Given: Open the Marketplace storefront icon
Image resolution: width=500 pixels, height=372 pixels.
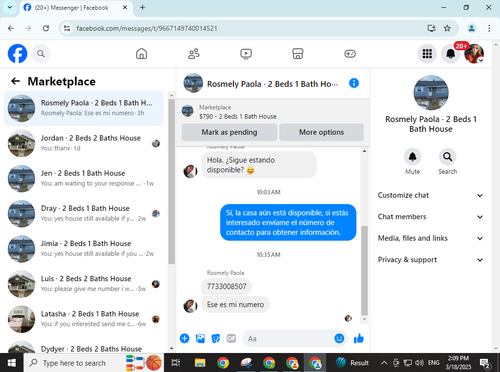Looking at the screenshot, I should click(x=298, y=54).
